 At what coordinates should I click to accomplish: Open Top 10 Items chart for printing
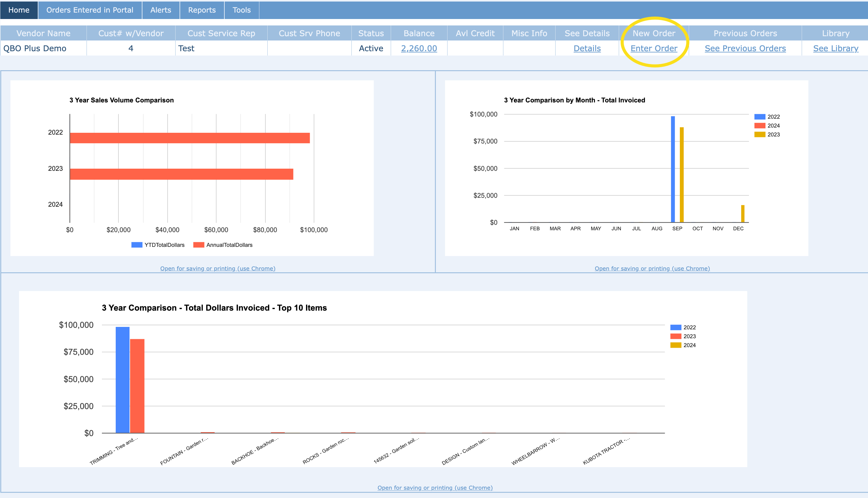pyautogui.click(x=435, y=487)
